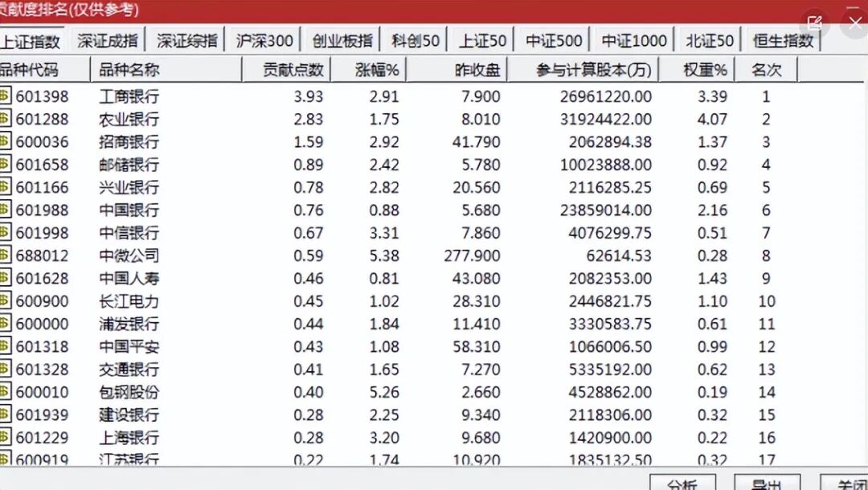Image resolution: width=868 pixels, height=490 pixels.
Task: Click the icon beside code 601166
Action: pos(5,186)
